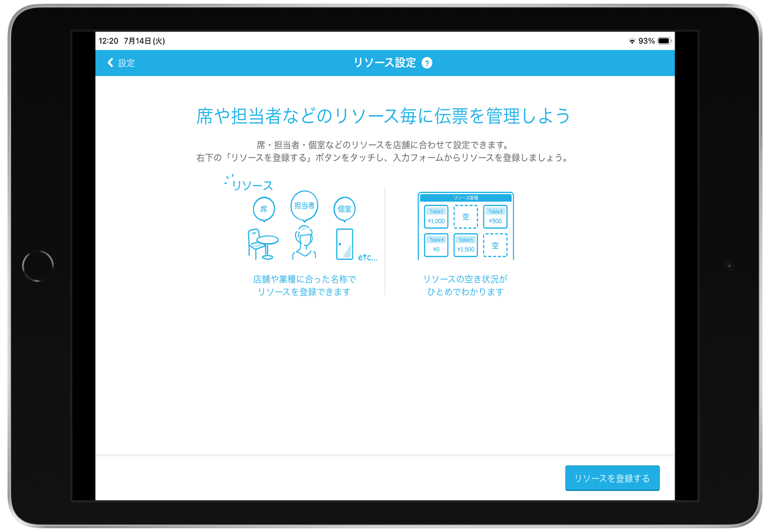770x532 pixels.
Task: Click the text ひとめでわかります
Action: click(x=465, y=292)
